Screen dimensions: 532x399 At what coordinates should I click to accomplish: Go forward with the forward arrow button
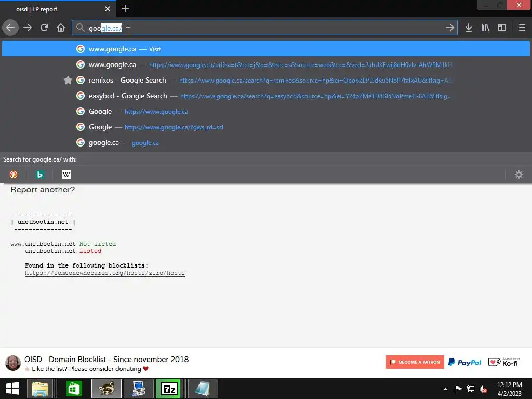tap(28, 28)
